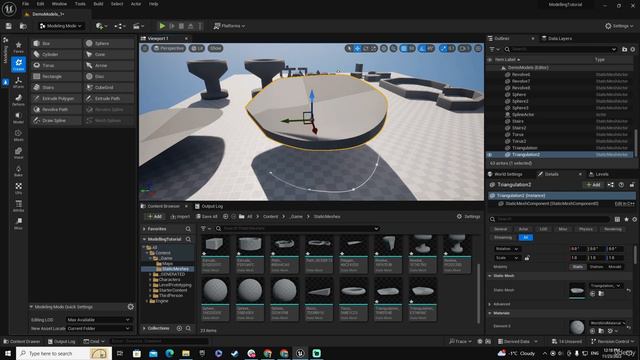Open the Deform modeling category

(x=18, y=100)
